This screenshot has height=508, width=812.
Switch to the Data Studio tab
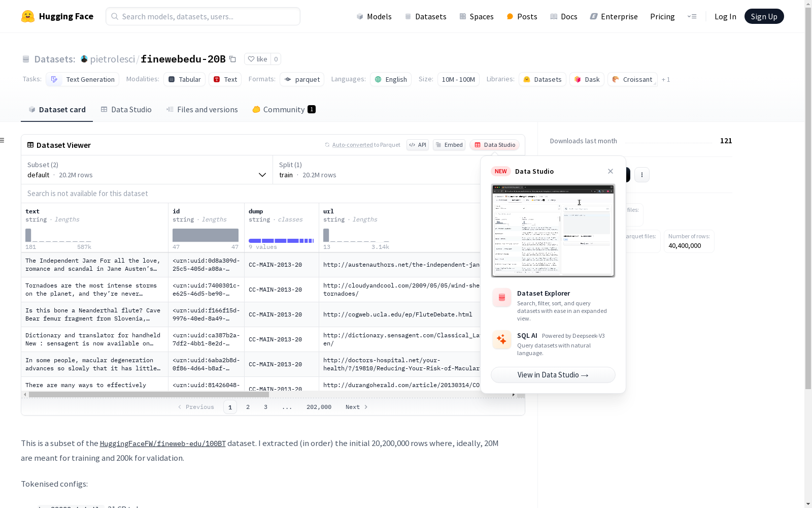126,110
